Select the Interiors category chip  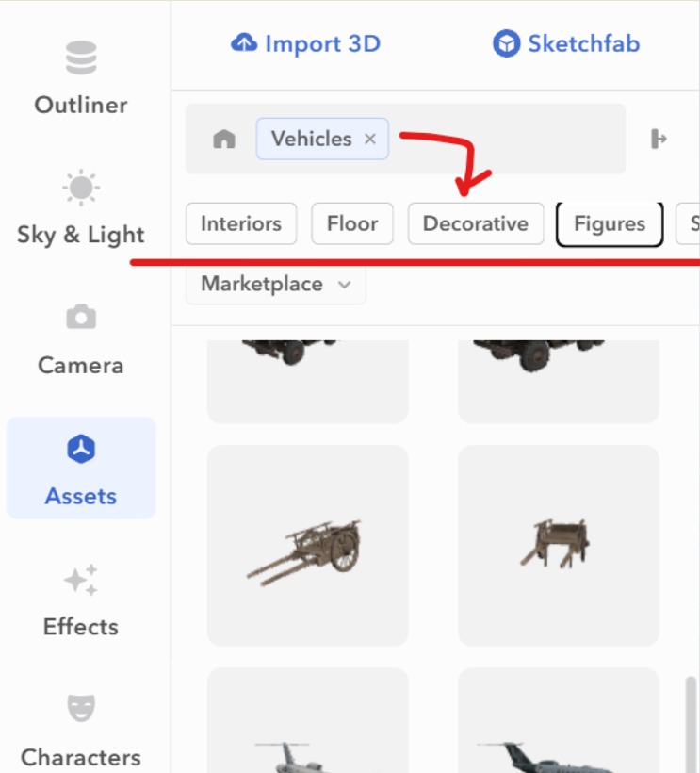point(241,223)
